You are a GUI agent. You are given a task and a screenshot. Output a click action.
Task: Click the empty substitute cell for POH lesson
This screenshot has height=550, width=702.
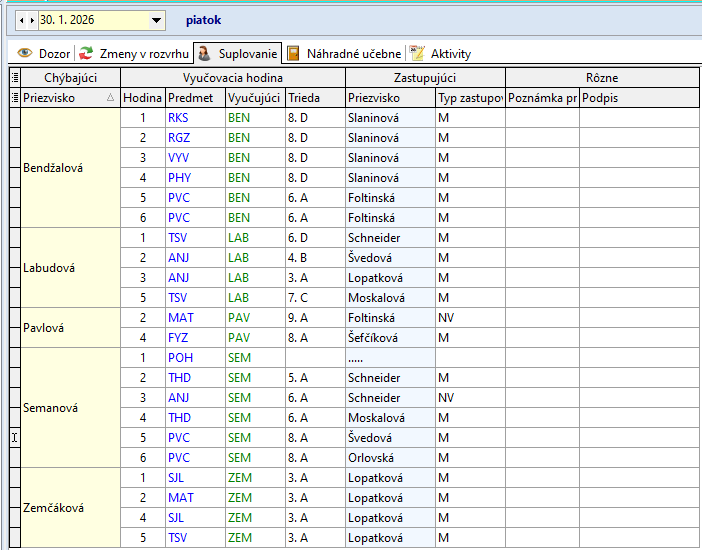click(389, 358)
